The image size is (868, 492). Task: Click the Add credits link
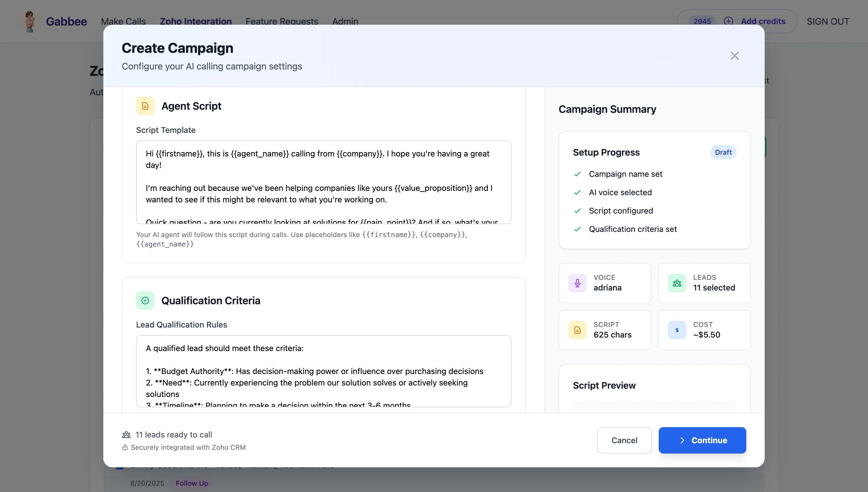point(763,21)
